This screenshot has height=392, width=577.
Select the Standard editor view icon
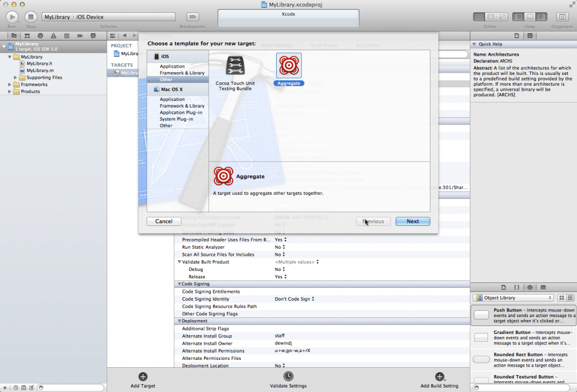point(479,17)
